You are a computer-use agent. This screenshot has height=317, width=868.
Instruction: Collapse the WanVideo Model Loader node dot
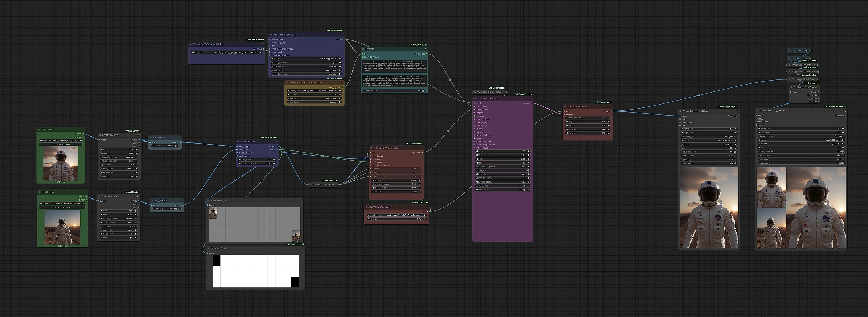(271, 35)
